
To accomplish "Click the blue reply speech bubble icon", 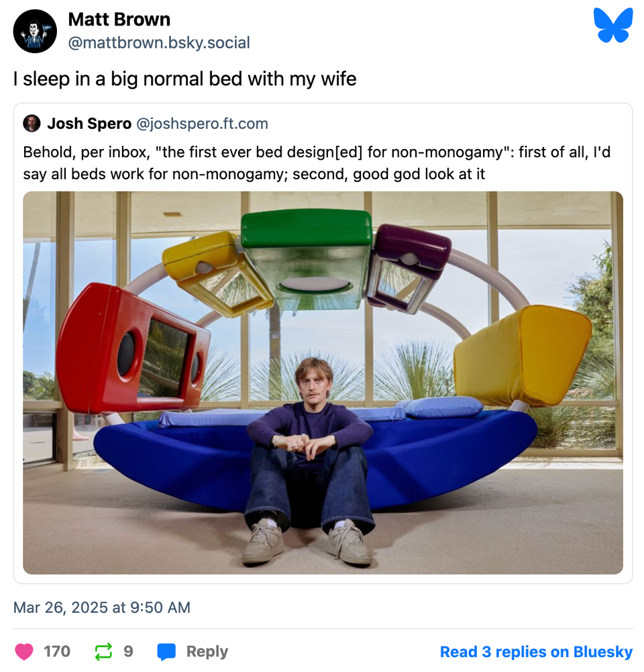I will 166,651.
